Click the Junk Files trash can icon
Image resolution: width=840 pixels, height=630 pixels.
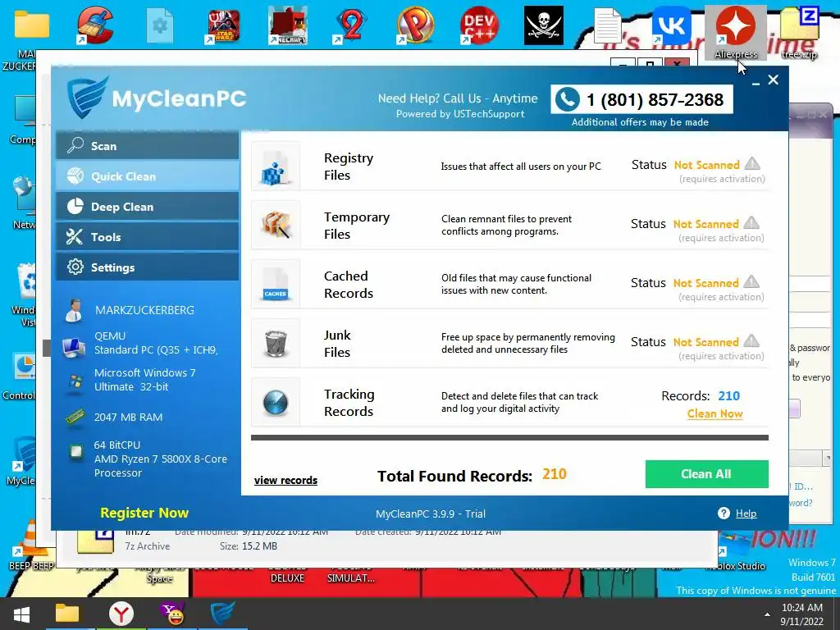276,343
